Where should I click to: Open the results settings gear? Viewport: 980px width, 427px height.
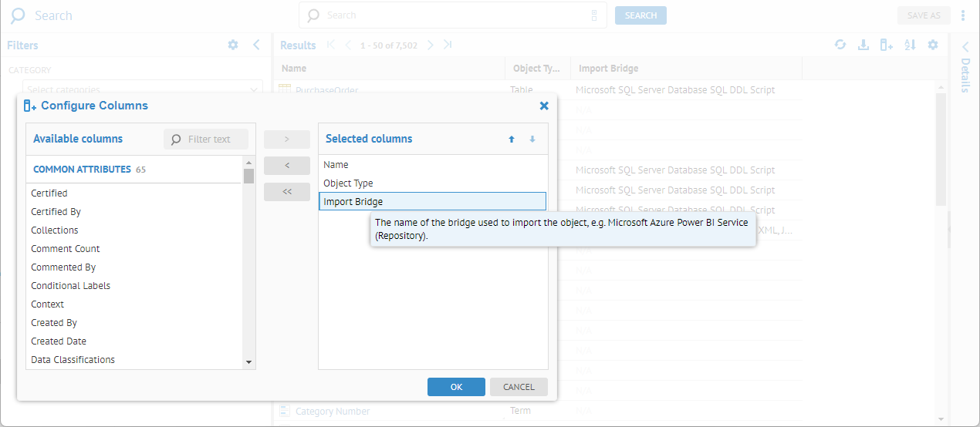point(933,45)
